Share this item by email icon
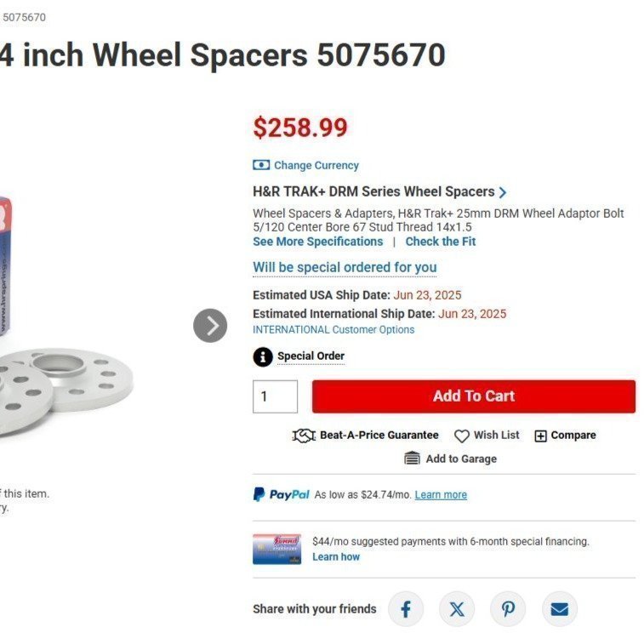 coord(559,609)
